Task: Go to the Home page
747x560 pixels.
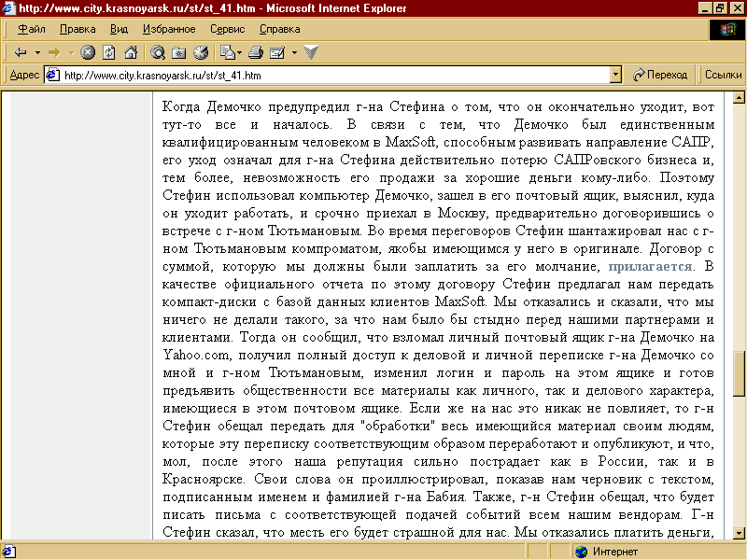Action: click(x=131, y=52)
